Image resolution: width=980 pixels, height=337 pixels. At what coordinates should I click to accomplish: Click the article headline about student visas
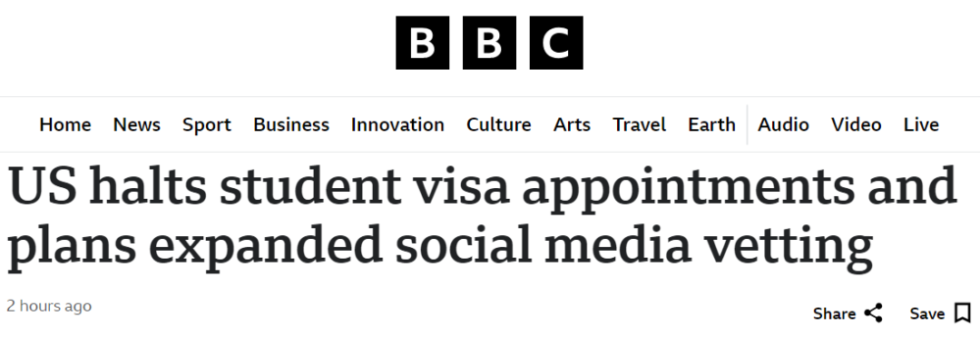(482, 216)
